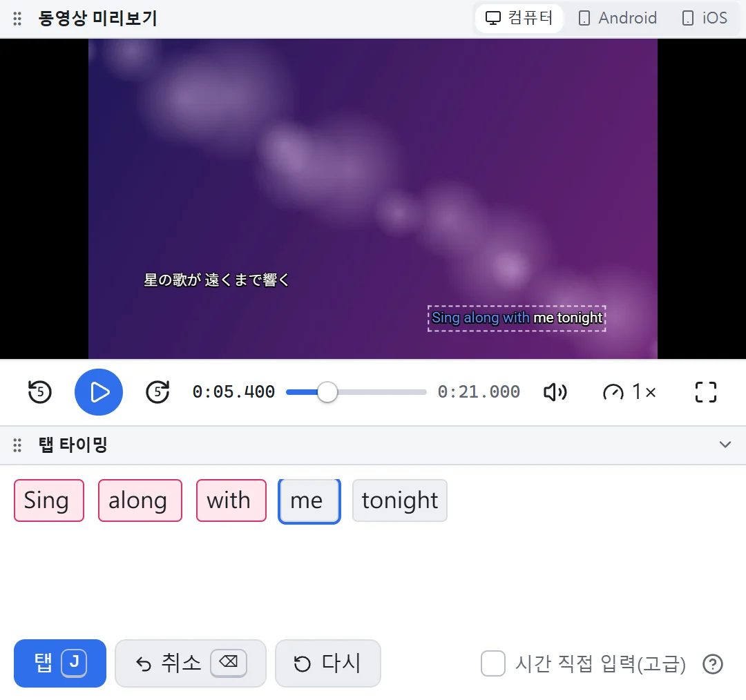Select the word chip Sing
Image resolution: width=746 pixels, height=700 pixels.
pos(49,500)
